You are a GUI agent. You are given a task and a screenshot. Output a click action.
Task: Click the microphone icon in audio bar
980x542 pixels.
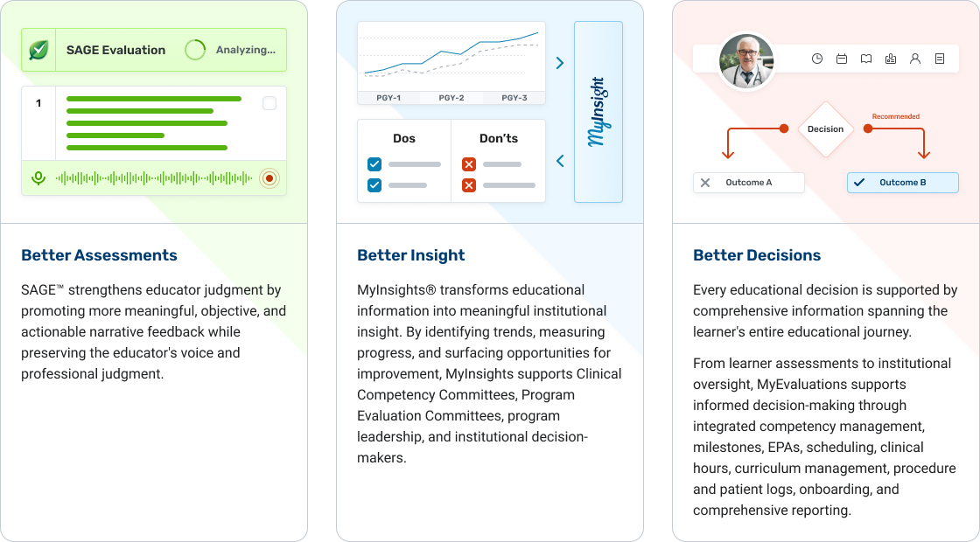(38, 178)
